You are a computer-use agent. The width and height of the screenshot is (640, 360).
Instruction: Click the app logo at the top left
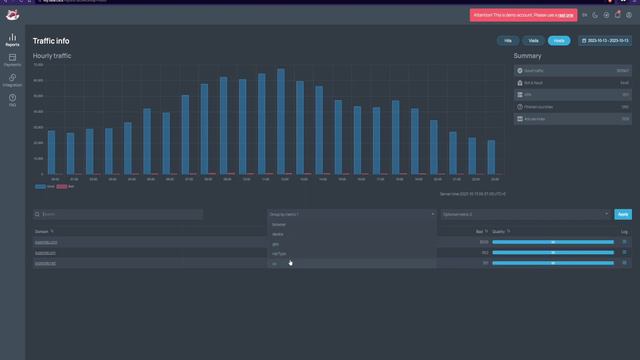click(x=13, y=16)
